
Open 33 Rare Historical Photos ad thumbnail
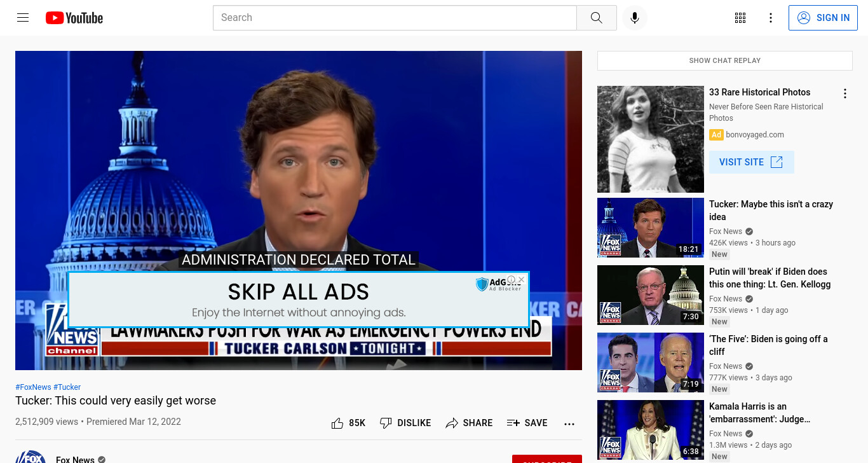tap(651, 139)
